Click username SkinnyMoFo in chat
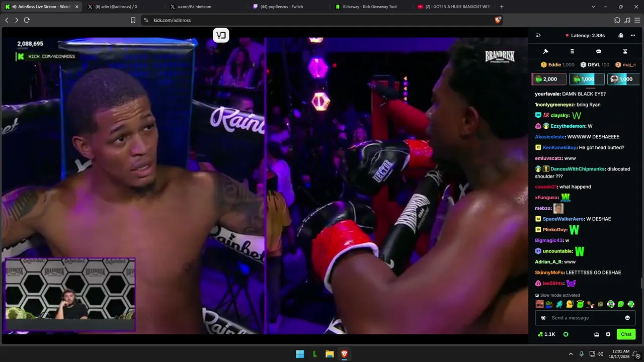The image size is (644, 362). click(x=549, y=273)
